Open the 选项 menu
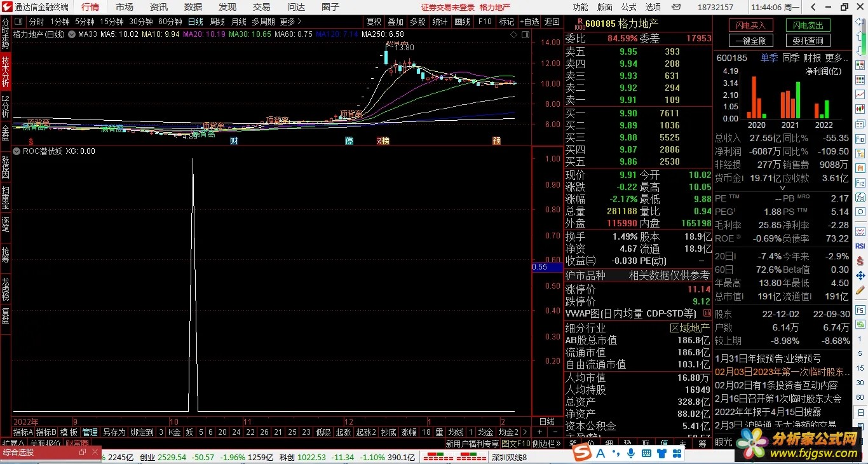The height and width of the screenshot is (464, 868). coord(653,7)
